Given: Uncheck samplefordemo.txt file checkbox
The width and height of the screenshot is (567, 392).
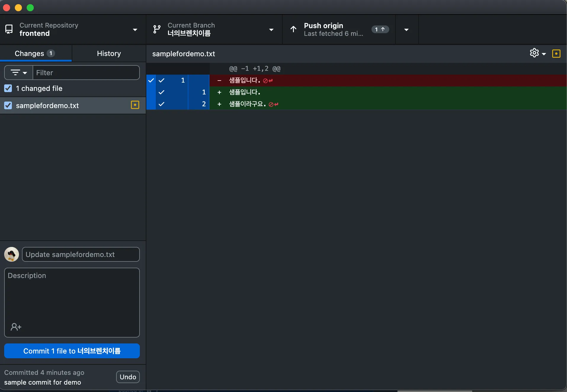Looking at the screenshot, I should [8, 105].
